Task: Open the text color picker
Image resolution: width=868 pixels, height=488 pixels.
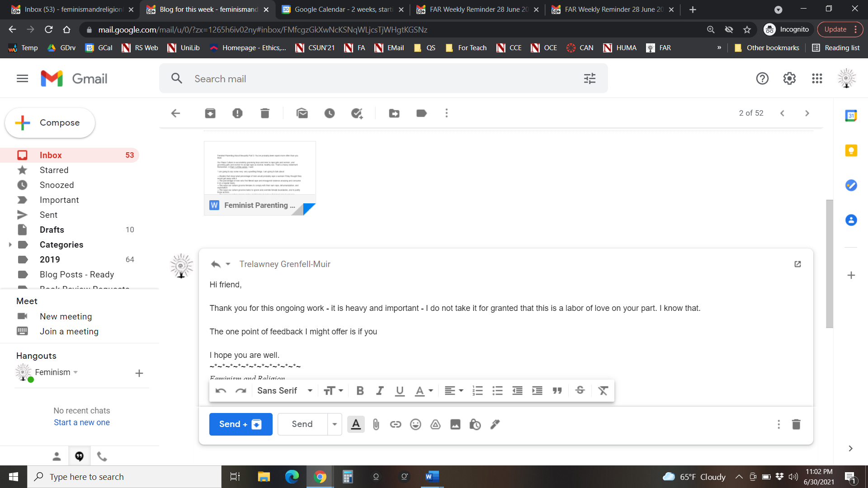Action: [x=424, y=391]
